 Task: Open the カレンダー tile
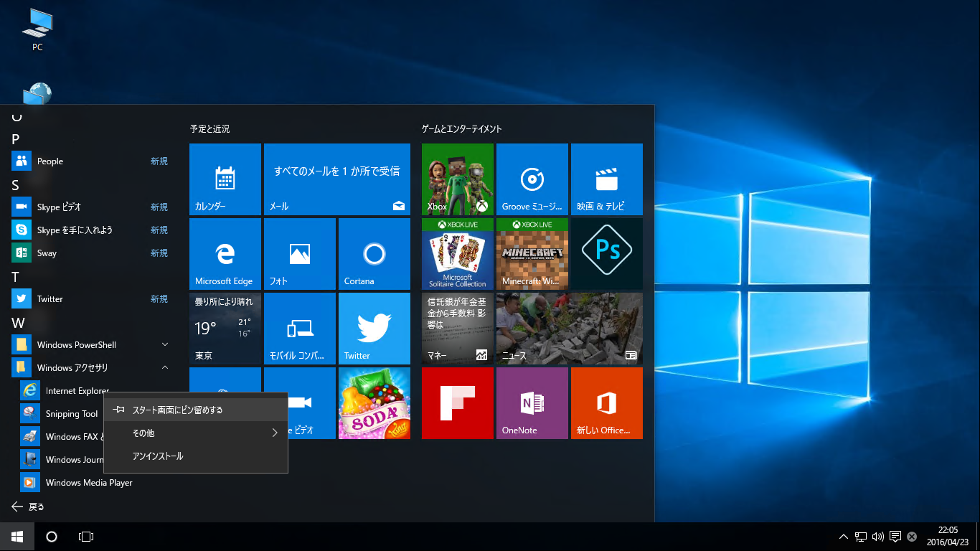(x=225, y=179)
